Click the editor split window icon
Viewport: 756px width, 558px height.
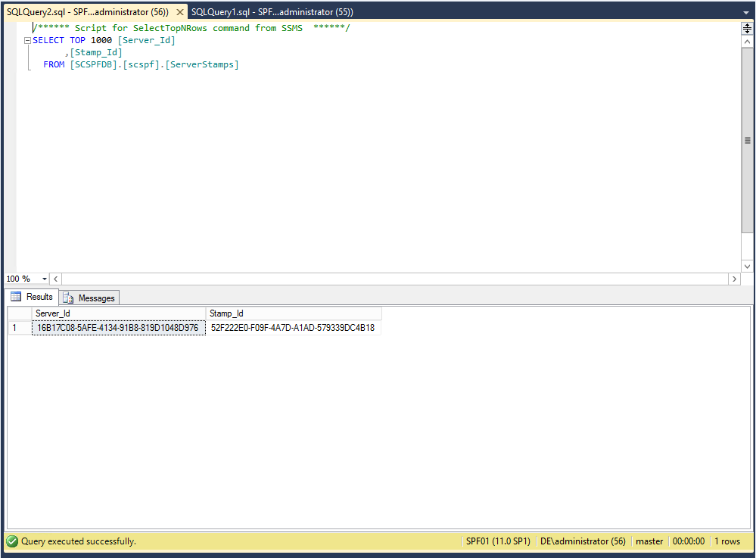coord(747,29)
